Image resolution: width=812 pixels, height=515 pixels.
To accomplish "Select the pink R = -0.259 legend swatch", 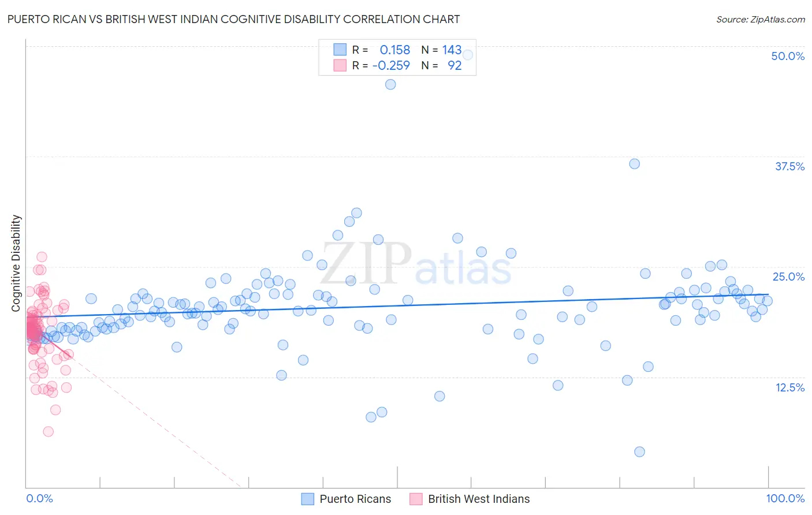I will click(340, 65).
